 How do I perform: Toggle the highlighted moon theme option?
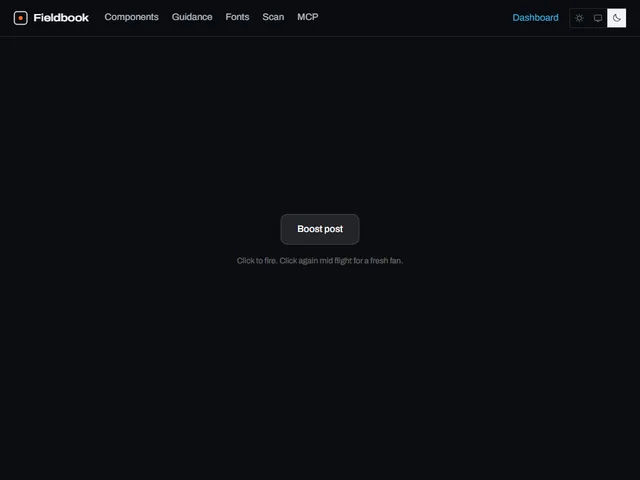(x=616, y=18)
